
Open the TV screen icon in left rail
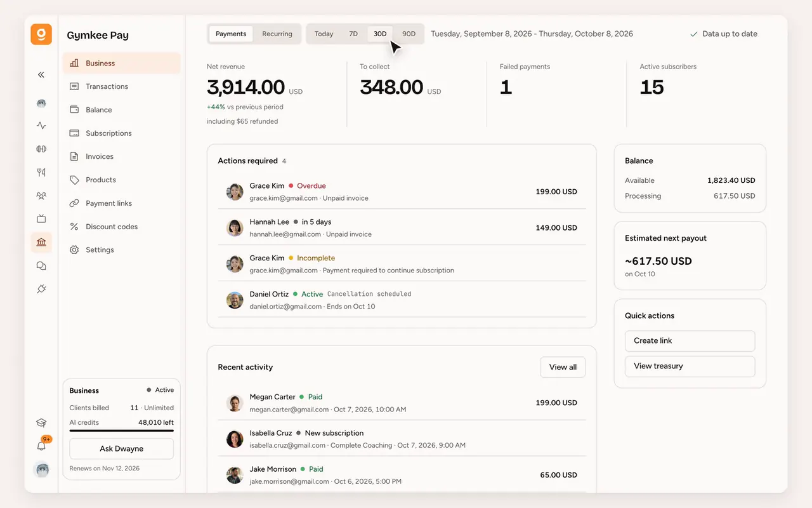click(x=41, y=219)
